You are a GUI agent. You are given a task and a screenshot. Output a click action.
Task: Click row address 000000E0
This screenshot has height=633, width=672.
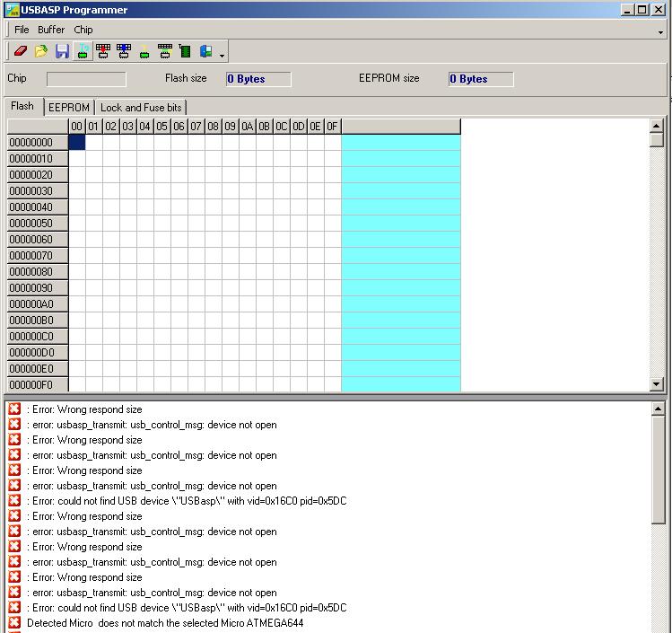coord(38,369)
